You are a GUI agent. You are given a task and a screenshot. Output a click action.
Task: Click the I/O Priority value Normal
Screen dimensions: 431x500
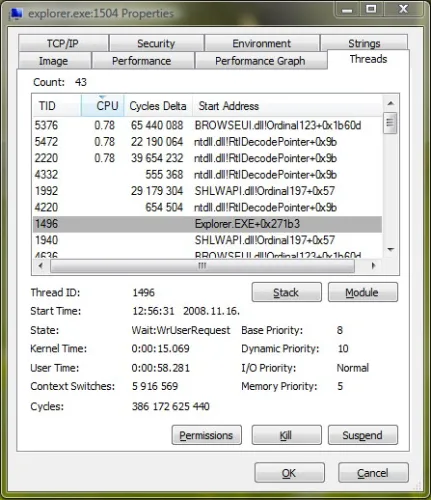point(353,368)
